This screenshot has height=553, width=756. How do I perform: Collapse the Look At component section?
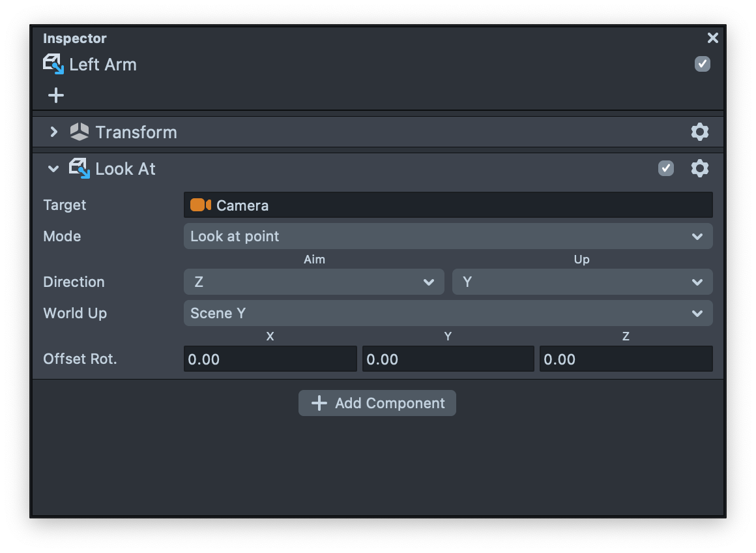54,169
